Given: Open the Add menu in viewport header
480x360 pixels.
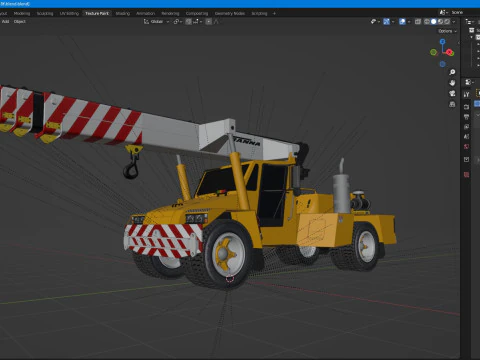Looking at the screenshot, I should pos(6,21).
